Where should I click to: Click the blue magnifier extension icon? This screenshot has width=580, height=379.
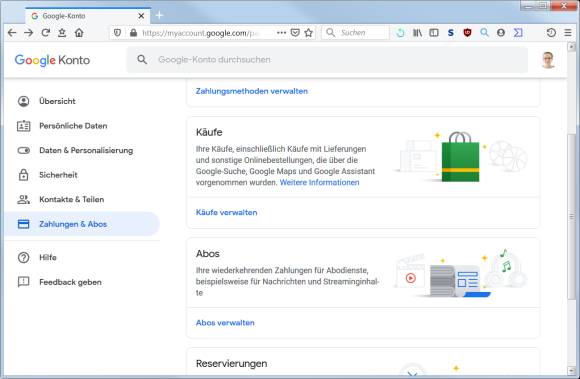click(484, 33)
